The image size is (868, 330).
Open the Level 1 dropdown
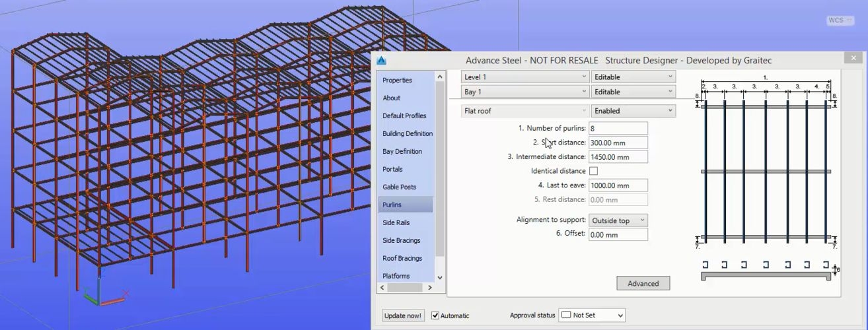pos(524,77)
